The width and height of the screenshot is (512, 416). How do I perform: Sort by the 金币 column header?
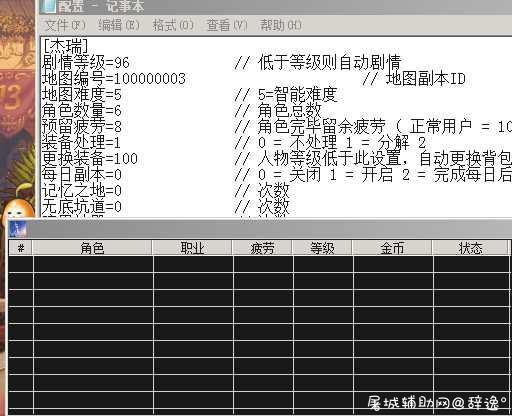tap(392, 248)
